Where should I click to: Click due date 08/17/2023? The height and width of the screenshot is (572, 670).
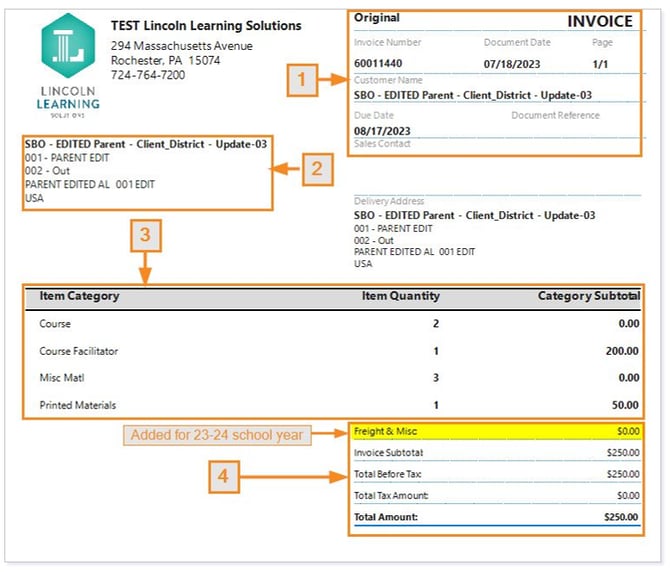click(382, 131)
